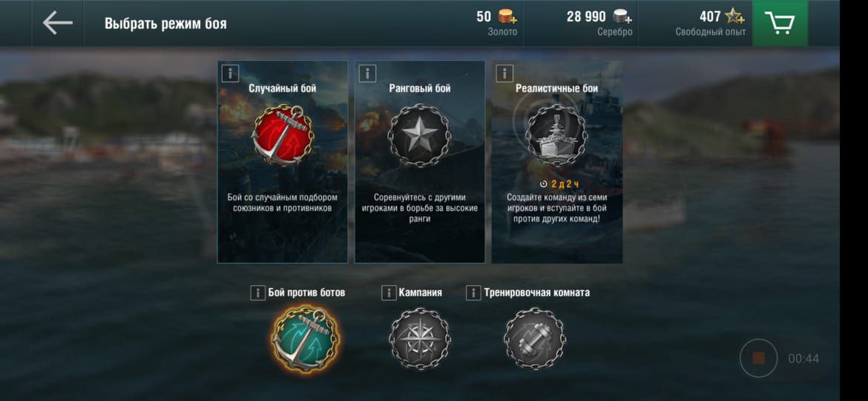Viewport: 868px width, 401px height.
Task: Click the Ранговый бой description text
Action: 419,208
